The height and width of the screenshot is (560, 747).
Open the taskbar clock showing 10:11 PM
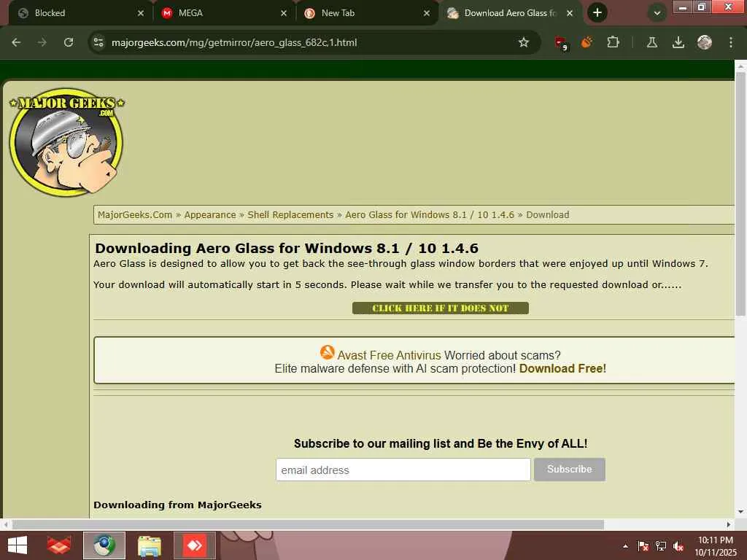point(715,546)
